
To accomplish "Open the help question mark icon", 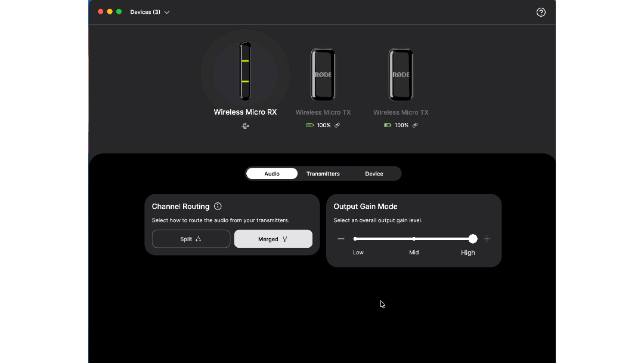I will tap(541, 12).
